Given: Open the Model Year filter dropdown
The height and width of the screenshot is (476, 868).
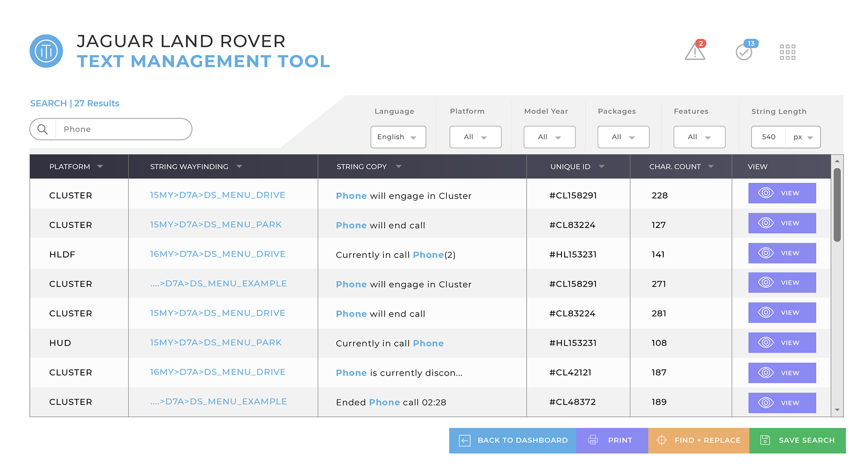Looking at the screenshot, I should click(x=550, y=137).
